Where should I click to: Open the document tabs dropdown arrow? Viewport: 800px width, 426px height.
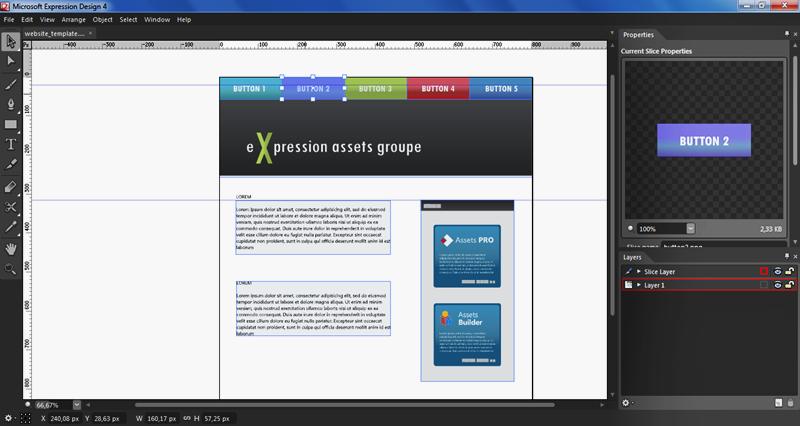click(612, 33)
